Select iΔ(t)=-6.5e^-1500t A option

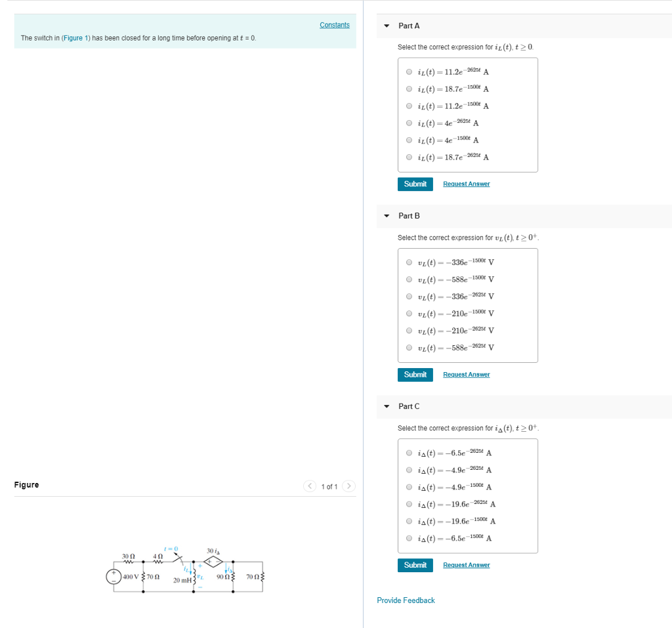point(409,538)
